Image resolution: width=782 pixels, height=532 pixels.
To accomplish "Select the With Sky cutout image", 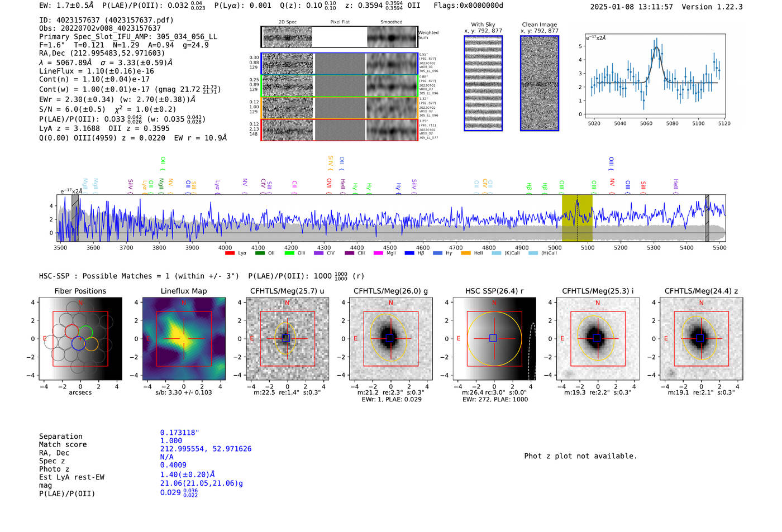I will [x=483, y=83].
